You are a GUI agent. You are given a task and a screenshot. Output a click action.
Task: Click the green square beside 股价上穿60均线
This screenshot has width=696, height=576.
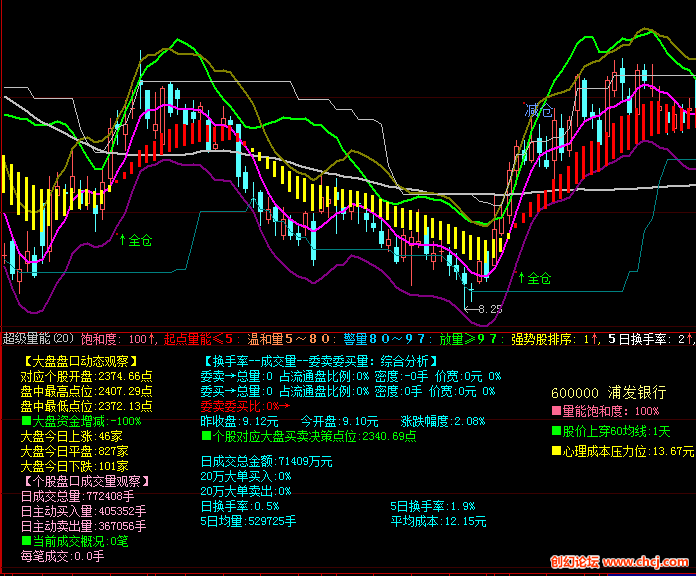point(556,431)
